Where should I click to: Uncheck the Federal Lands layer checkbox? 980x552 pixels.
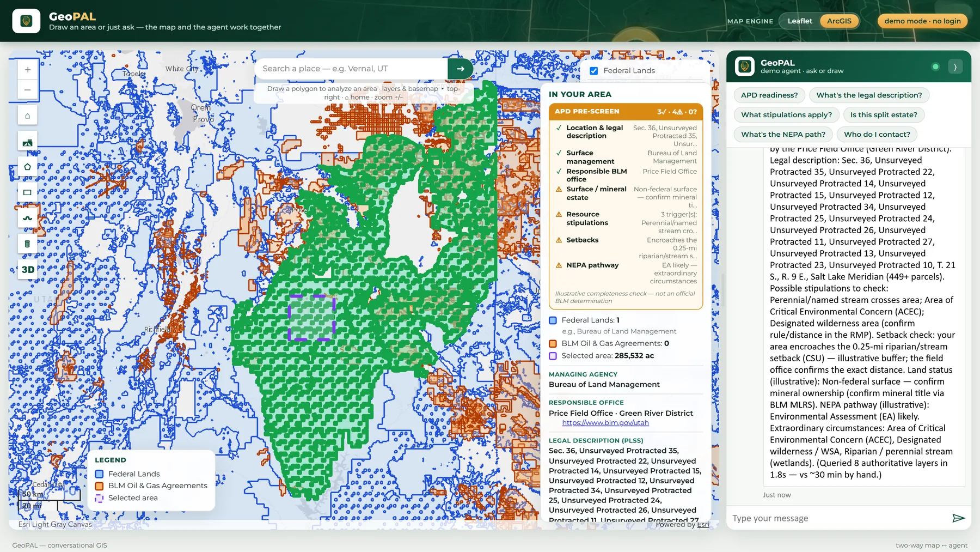click(594, 71)
